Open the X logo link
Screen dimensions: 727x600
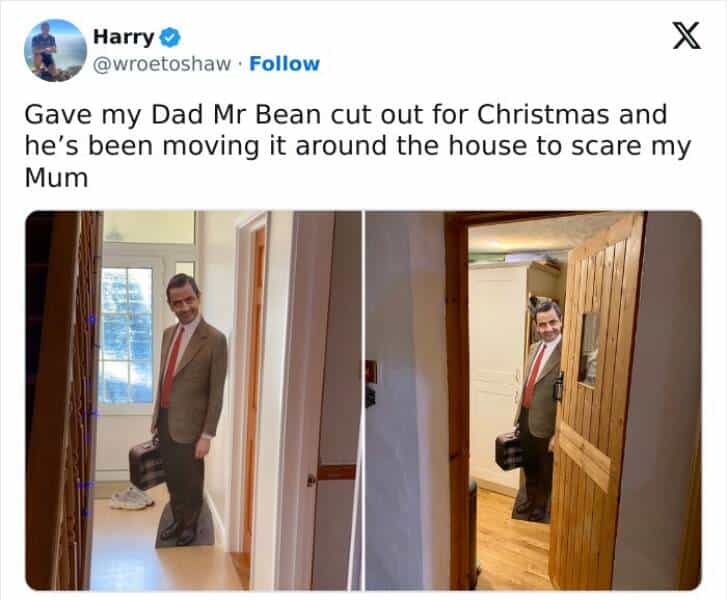[687, 36]
